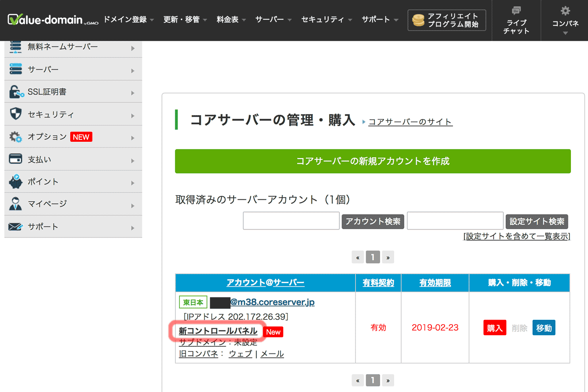Open the コンパネ dropdown arrow
Image resolution: width=588 pixels, height=392 pixels.
point(565,33)
